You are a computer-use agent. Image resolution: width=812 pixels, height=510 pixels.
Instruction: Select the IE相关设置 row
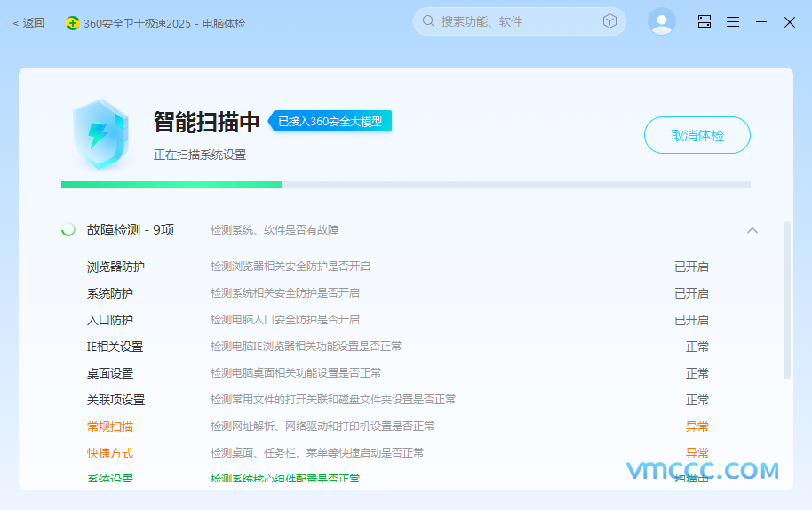[x=115, y=347]
